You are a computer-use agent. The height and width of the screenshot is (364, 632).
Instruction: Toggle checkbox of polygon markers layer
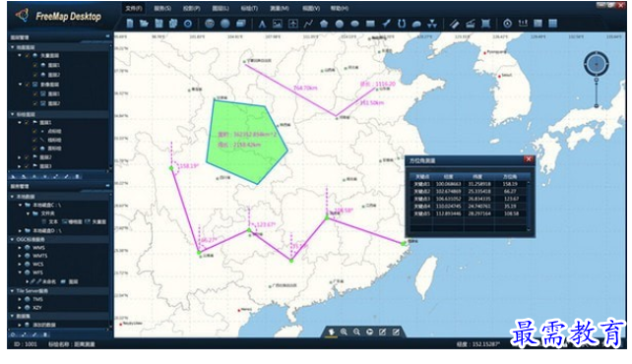point(34,149)
